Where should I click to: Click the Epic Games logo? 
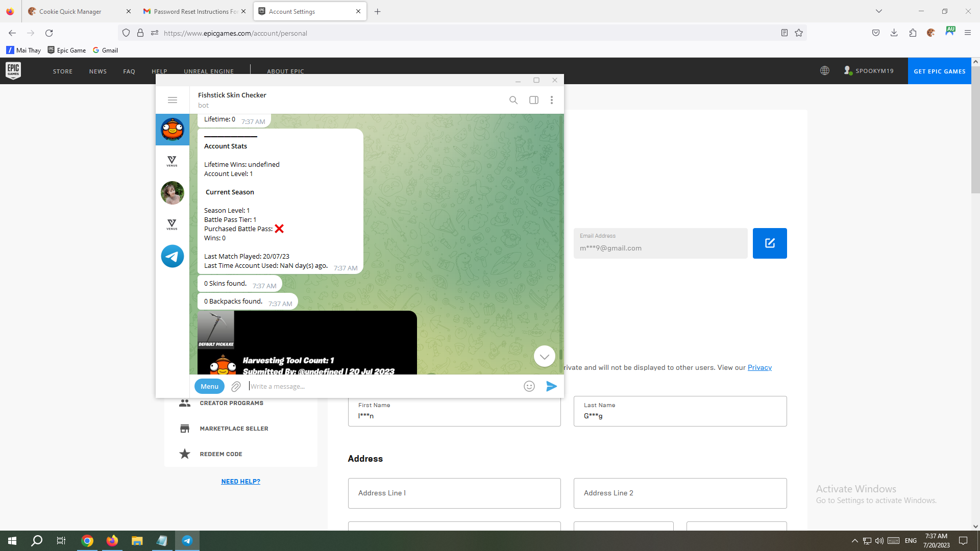click(x=13, y=71)
